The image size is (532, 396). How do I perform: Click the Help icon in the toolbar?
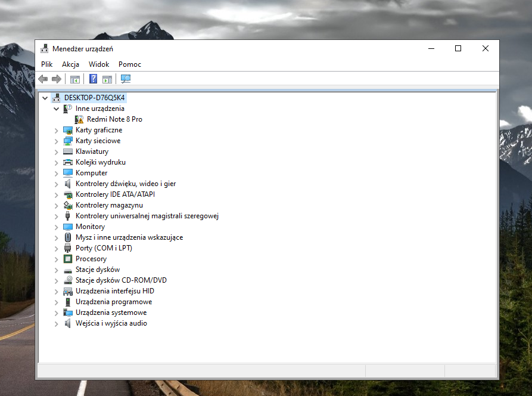93,79
